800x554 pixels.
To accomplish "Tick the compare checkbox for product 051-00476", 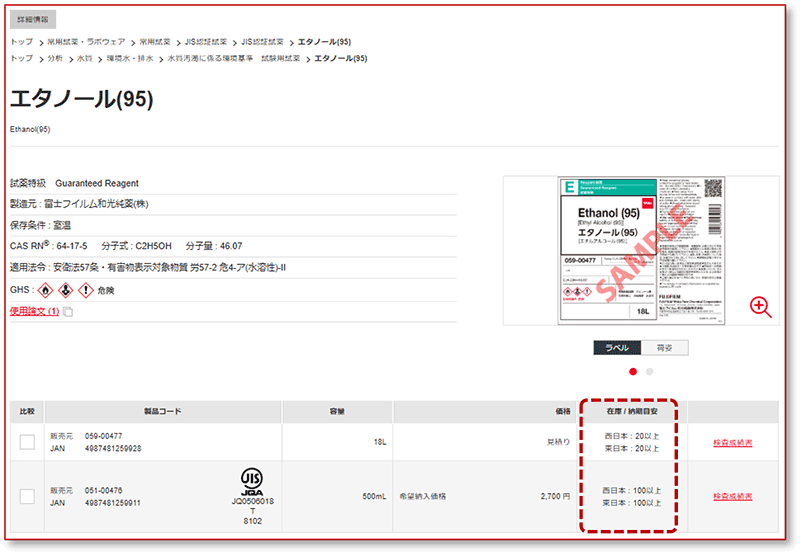I will click(x=27, y=496).
